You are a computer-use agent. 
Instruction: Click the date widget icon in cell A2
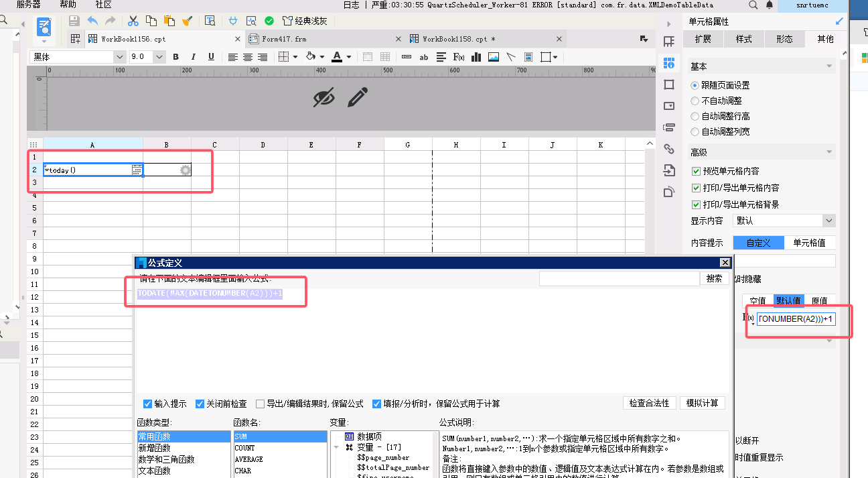(137, 170)
